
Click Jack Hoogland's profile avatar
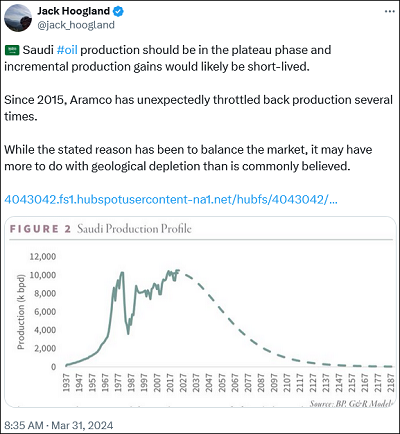[18, 18]
